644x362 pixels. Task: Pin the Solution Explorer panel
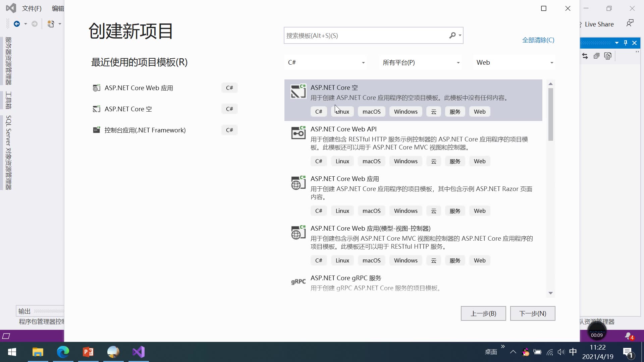click(626, 43)
